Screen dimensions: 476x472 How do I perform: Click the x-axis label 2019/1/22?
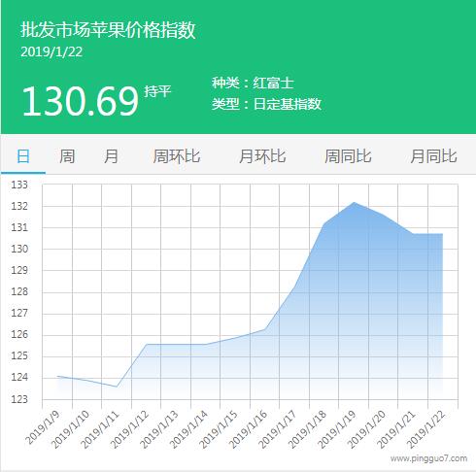426,429
